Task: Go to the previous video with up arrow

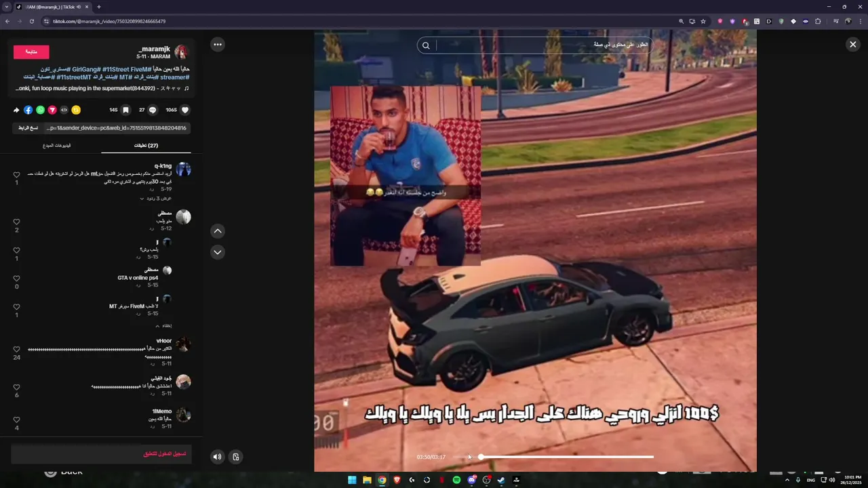Action: (x=217, y=231)
